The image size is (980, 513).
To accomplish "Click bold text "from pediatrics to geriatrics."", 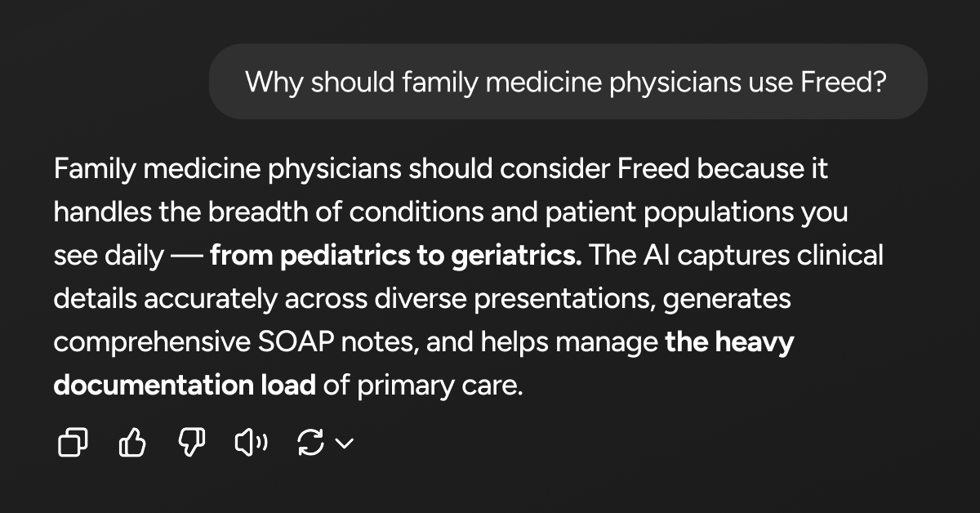I will point(396,256).
